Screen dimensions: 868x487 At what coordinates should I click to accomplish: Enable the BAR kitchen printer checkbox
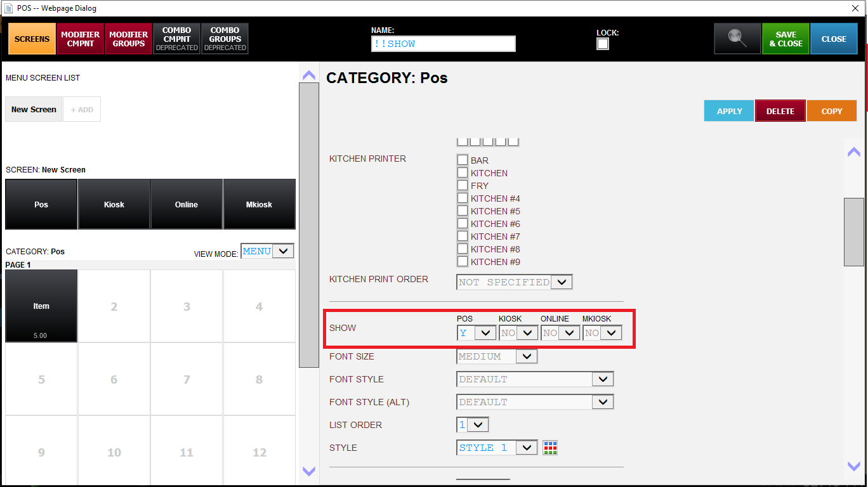(463, 160)
